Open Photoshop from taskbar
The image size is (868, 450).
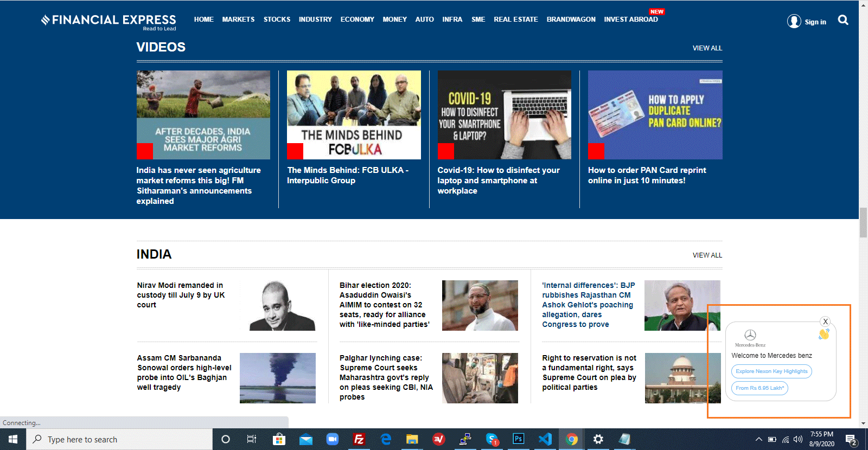tap(519, 439)
